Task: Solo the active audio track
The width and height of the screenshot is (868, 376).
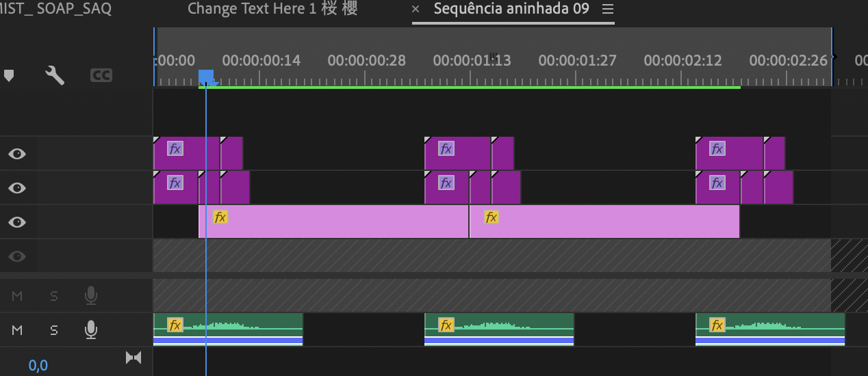Action: [x=54, y=330]
